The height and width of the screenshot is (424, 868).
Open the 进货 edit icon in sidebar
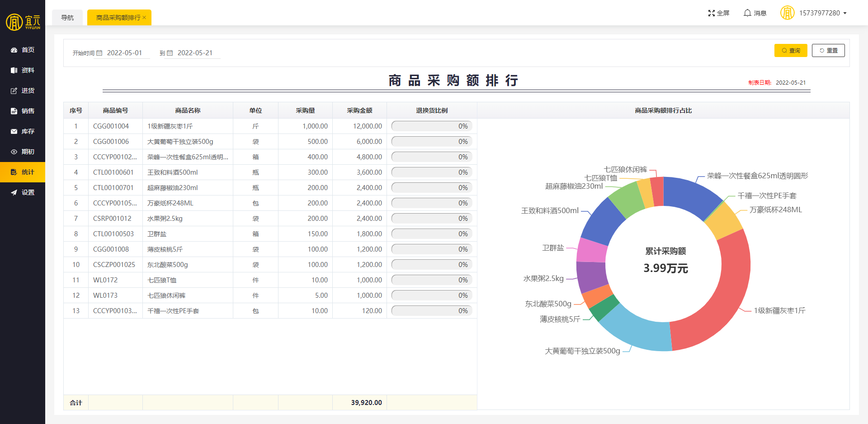14,91
